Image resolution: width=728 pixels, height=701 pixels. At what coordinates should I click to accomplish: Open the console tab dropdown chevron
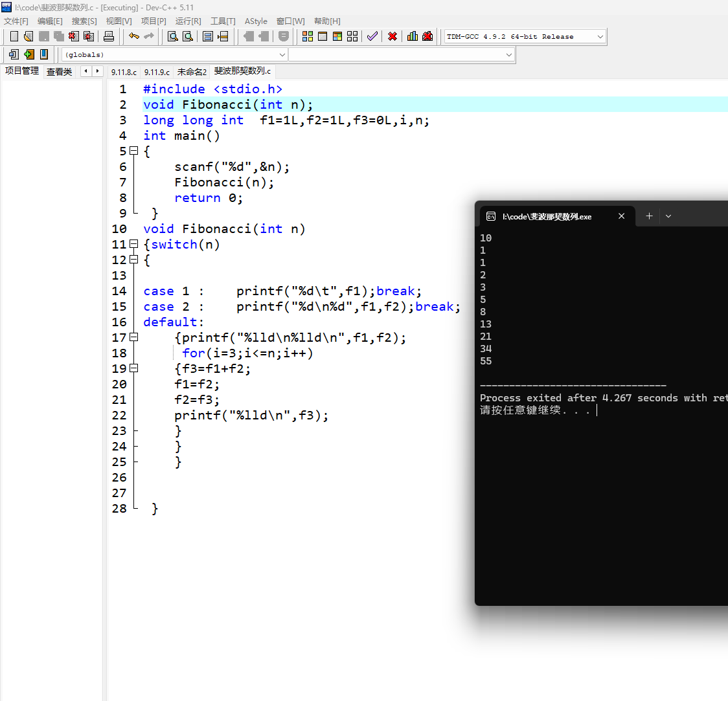click(x=668, y=216)
